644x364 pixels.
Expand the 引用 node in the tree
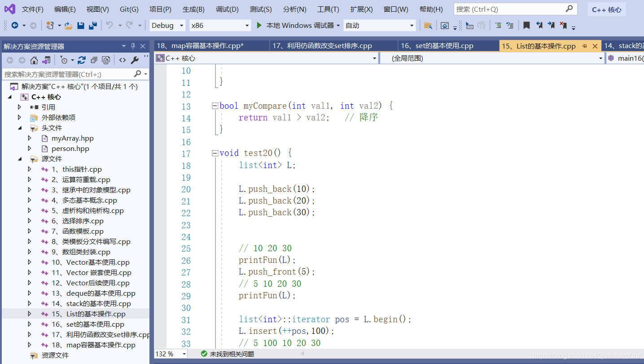pyautogui.click(x=19, y=107)
